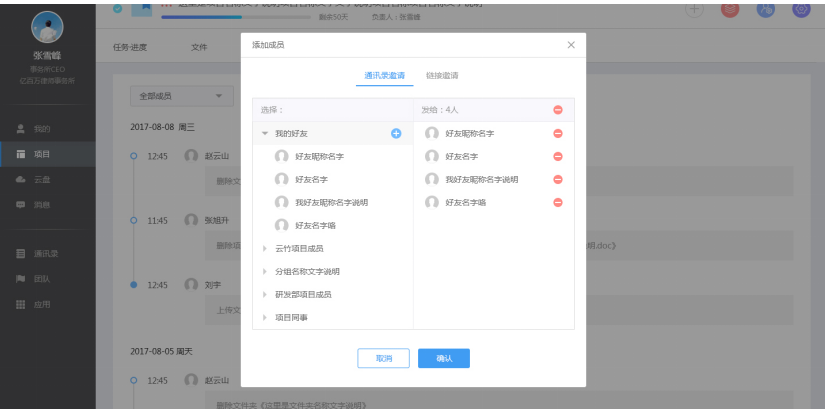Click the timeline dot at 11:45

coord(134,221)
